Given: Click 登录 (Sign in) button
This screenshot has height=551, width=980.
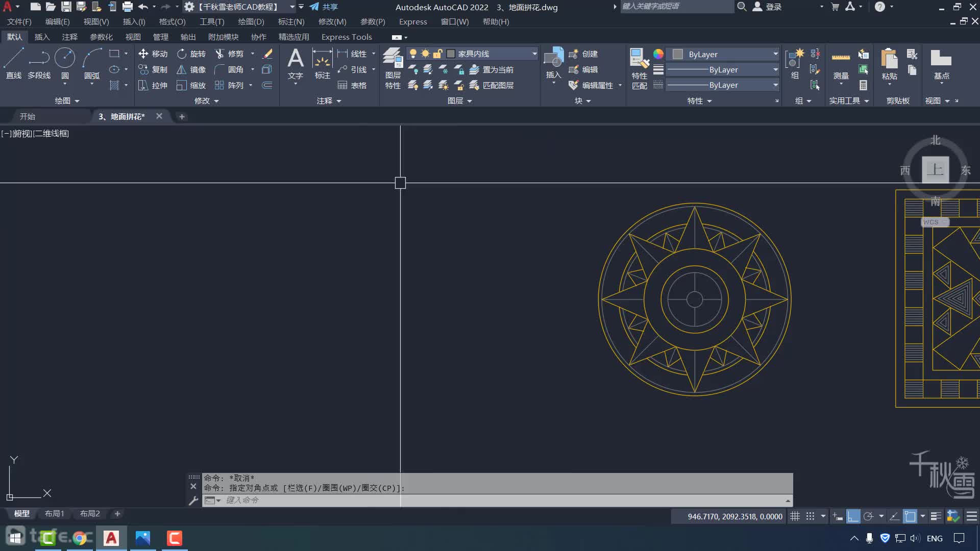Looking at the screenshot, I should (x=768, y=7).
